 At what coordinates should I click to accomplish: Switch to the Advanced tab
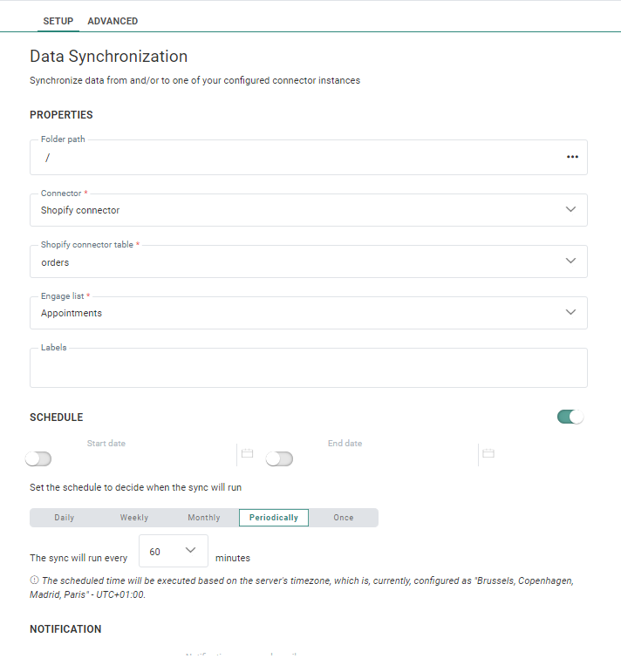coord(113,21)
